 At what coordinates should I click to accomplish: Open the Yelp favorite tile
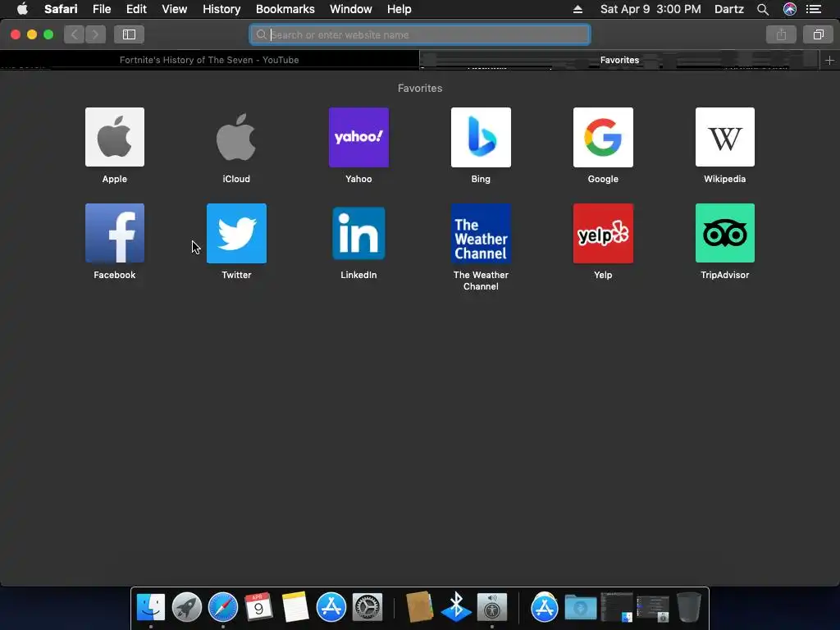(603, 233)
